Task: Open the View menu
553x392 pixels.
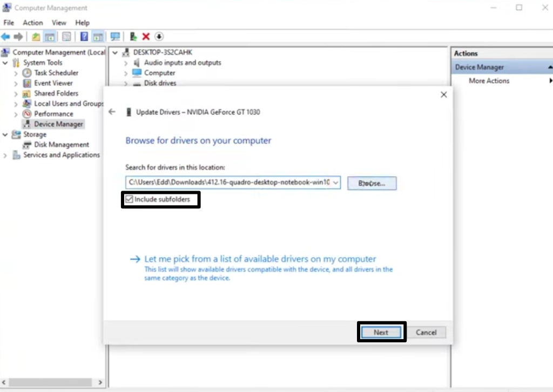Action: click(59, 23)
